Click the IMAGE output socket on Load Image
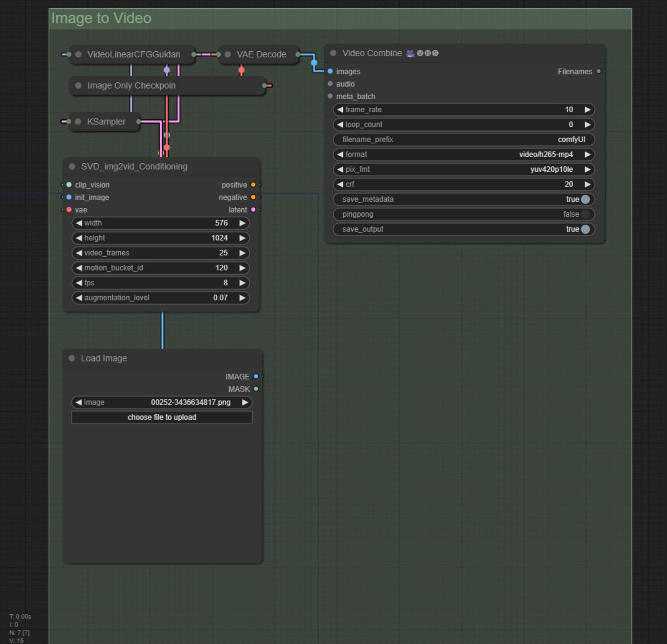The width and height of the screenshot is (667, 644). click(x=256, y=376)
